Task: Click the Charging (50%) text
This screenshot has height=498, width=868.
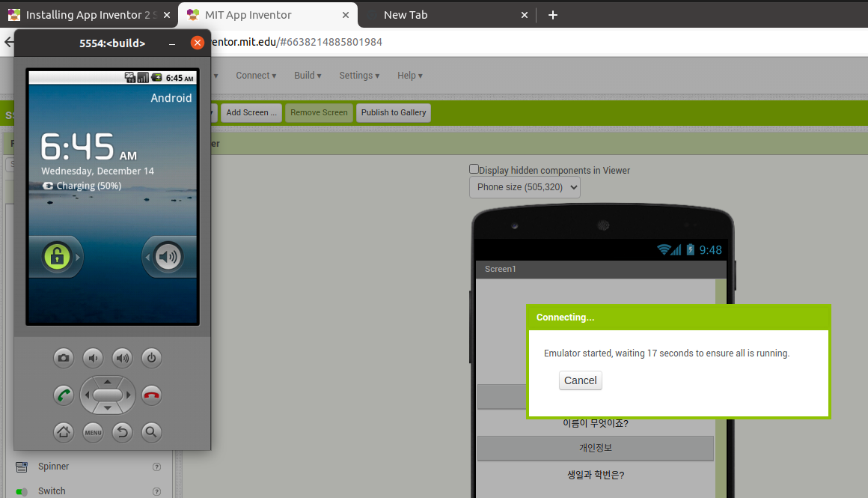Action: coord(88,186)
